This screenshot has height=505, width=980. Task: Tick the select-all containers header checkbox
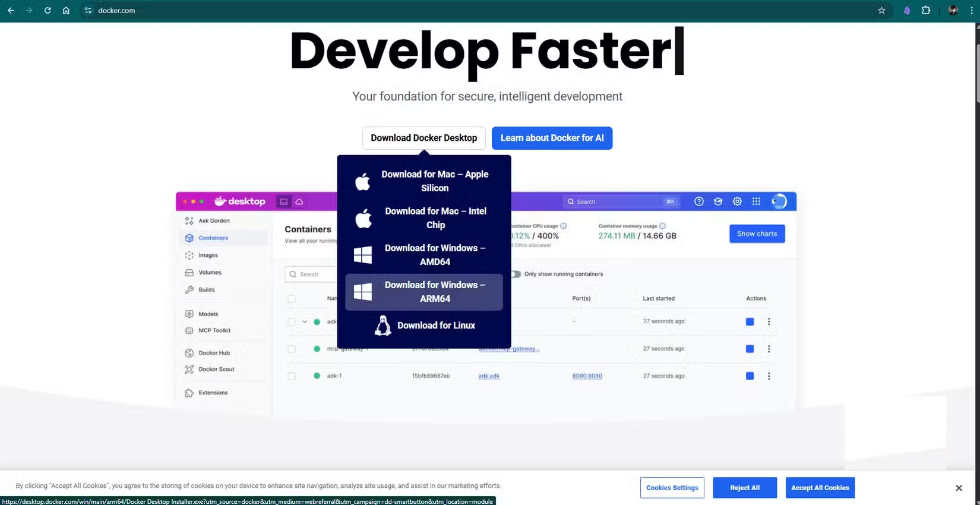click(x=292, y=298)
